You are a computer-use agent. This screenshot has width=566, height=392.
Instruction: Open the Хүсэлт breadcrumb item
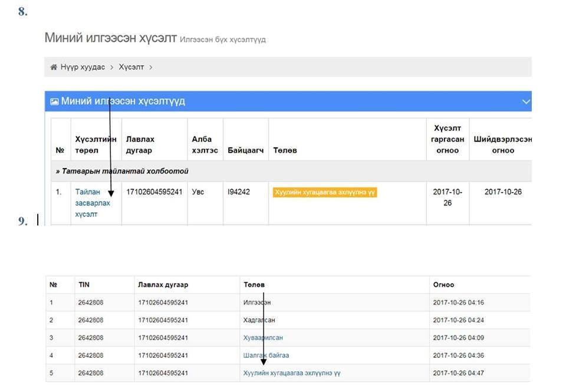pyautogui.click(x=131, y=67)
